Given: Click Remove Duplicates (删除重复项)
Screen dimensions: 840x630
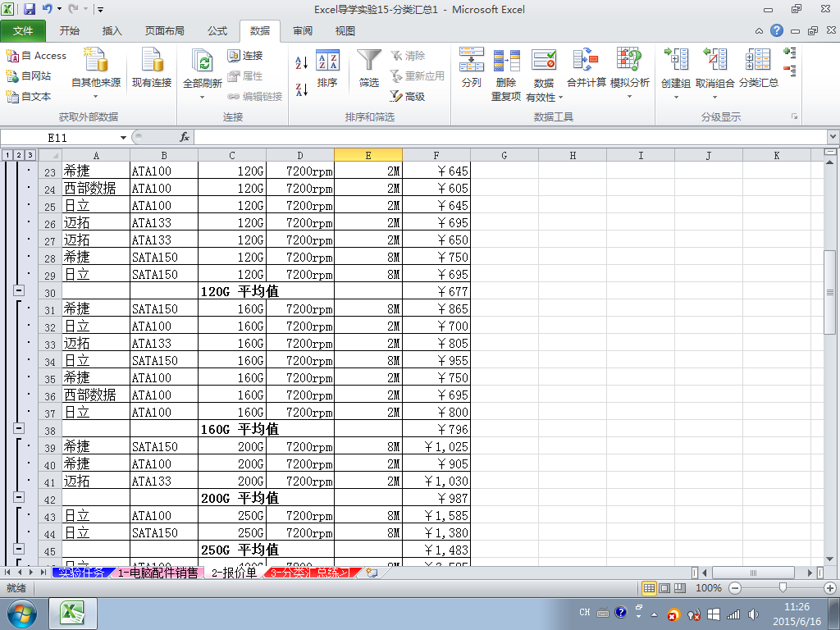Looking at the screenshot, I should tap(506, 74).
